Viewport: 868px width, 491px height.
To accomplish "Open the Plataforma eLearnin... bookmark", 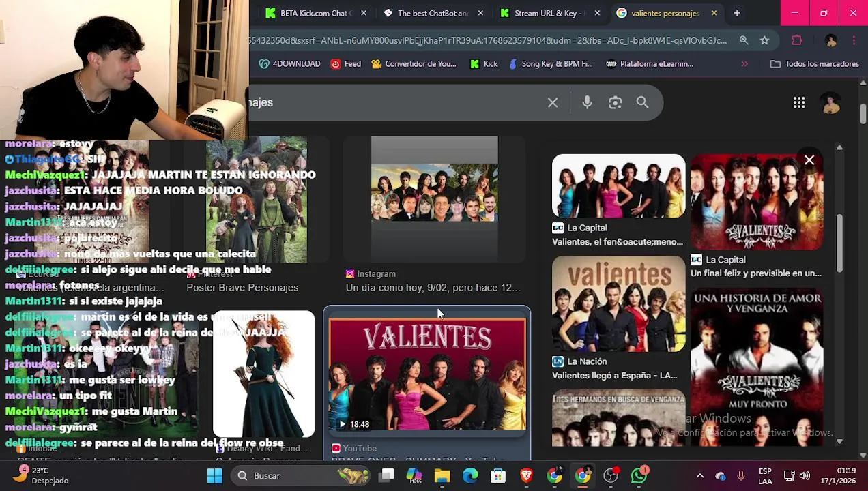I will [650, 64].
